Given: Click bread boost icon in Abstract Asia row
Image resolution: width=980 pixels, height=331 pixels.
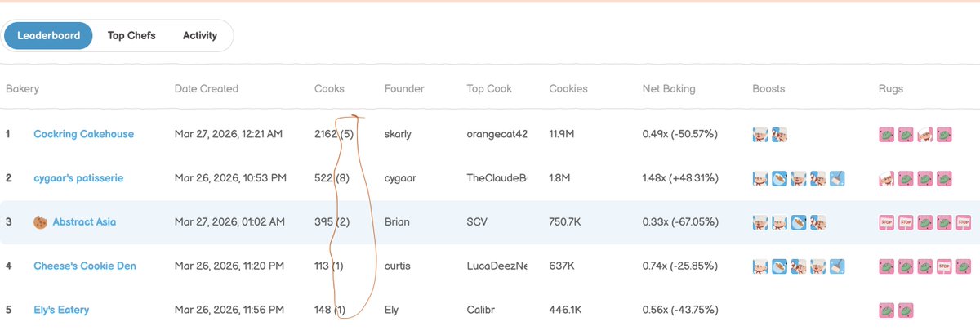Looking at the screenshot, I should point(799,222).
